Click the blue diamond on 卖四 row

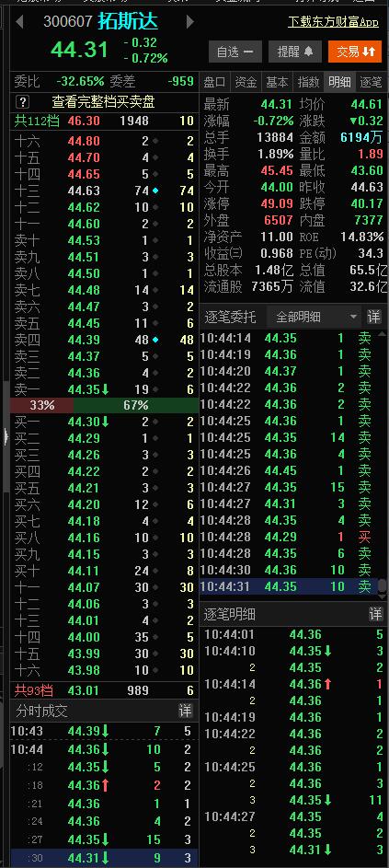(155, 340)
